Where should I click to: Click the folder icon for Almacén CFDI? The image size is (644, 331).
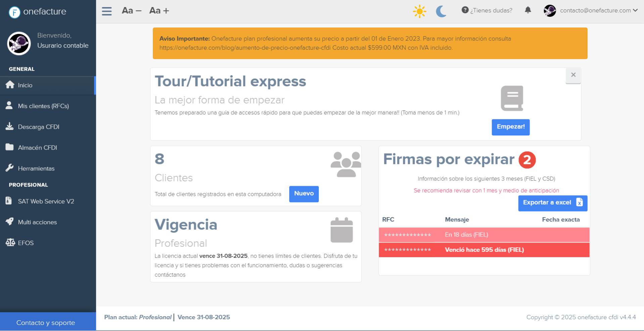point(10,147)
